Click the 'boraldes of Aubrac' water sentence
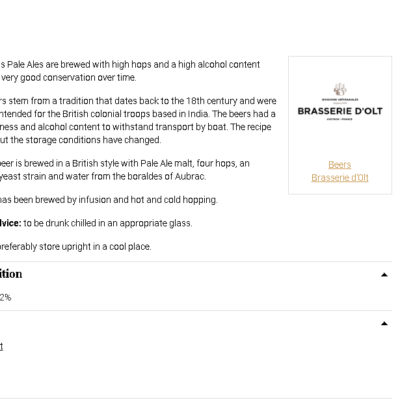This screenshot has width=400, height=400. click(x=103, y=176)
